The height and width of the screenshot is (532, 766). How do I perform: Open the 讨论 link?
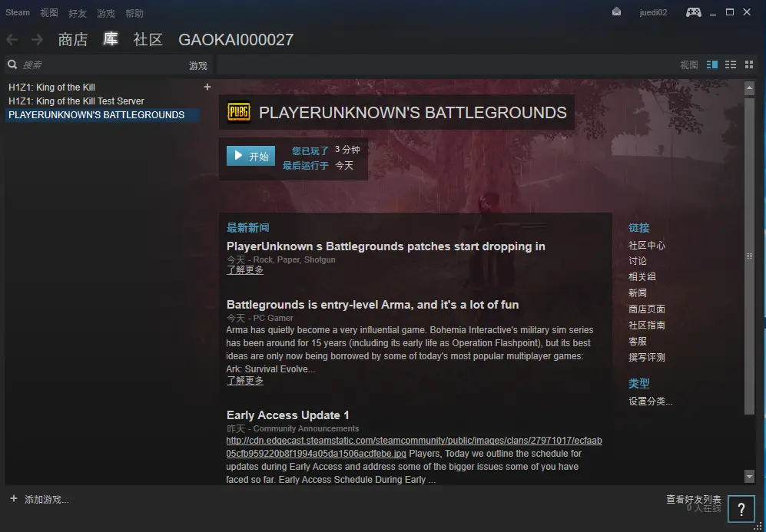[637, 261]
